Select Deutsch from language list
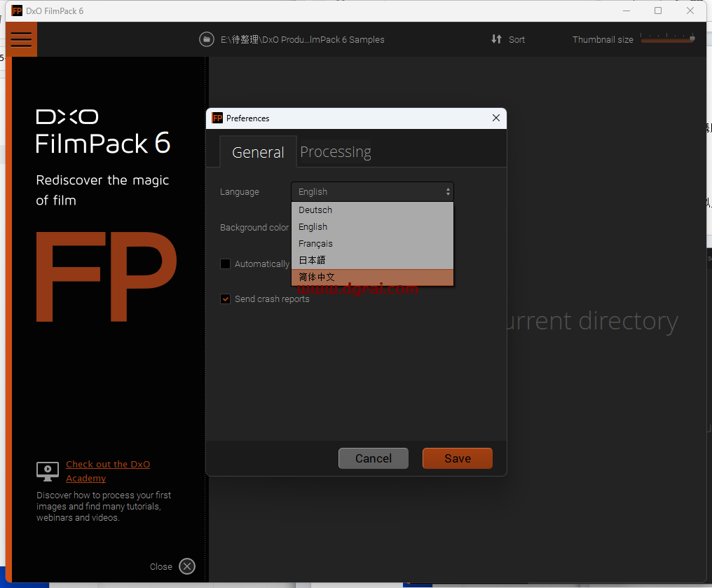Image resolution: width=712 pixels, height=588 pixels. [372, 210]
